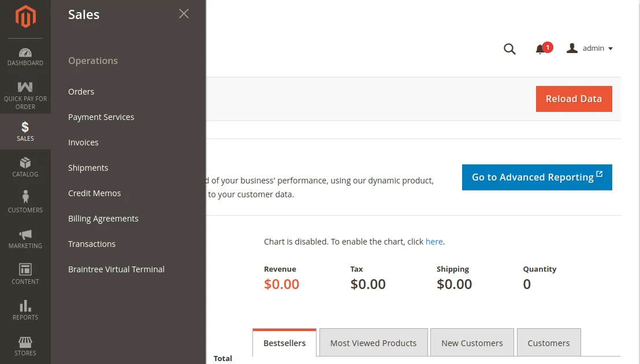Click the Reload Data button
This screenshot has width=640, height=364.
[x=574, y=99]
